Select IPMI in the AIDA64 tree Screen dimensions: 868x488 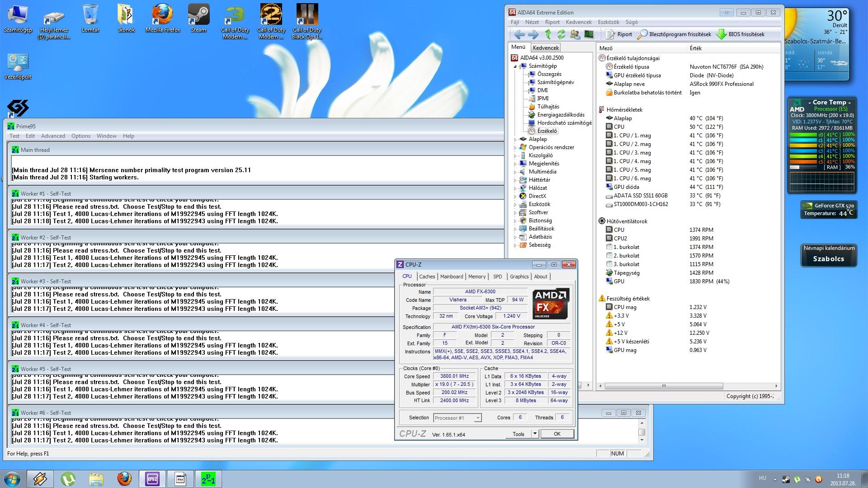tap(542, 99)
